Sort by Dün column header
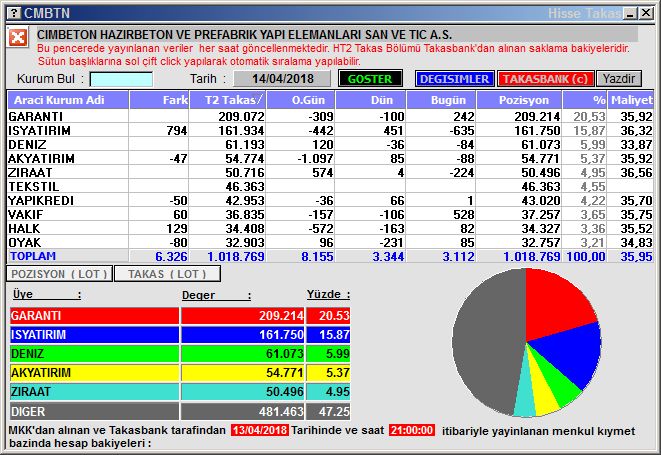This screenshot has height=455, width=661. tap(371, 100)
